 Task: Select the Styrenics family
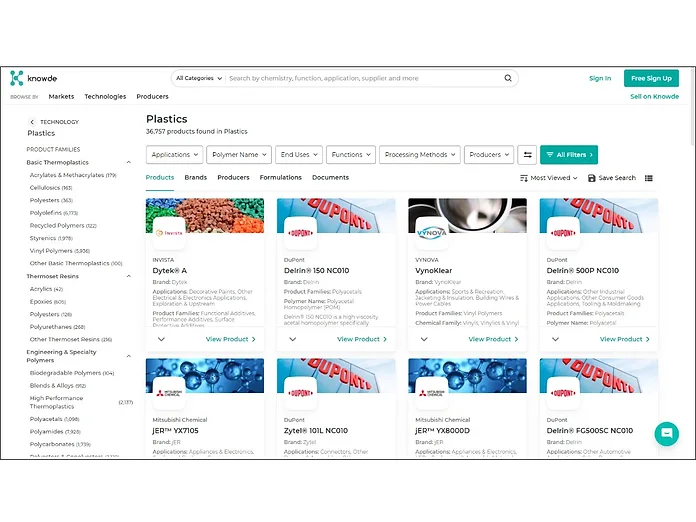[51, 238]
